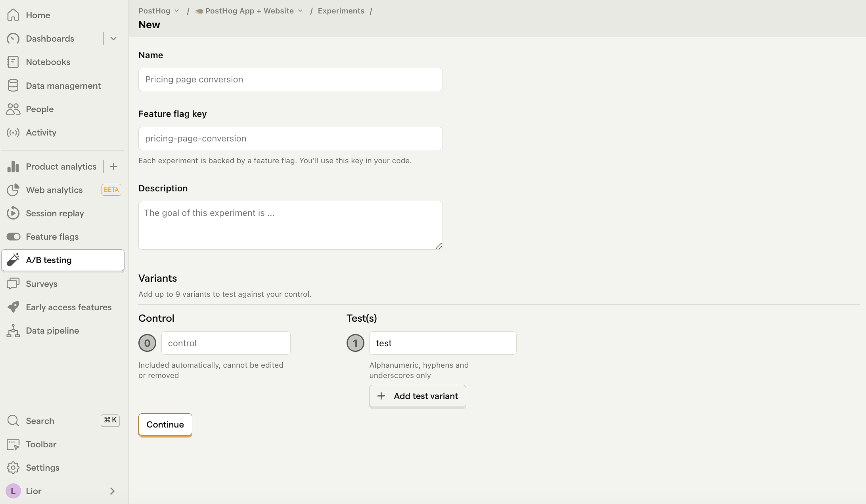Click the Feature flags sidebar icon
Screen dimensions: 866x504
click(x=13, y=237)
